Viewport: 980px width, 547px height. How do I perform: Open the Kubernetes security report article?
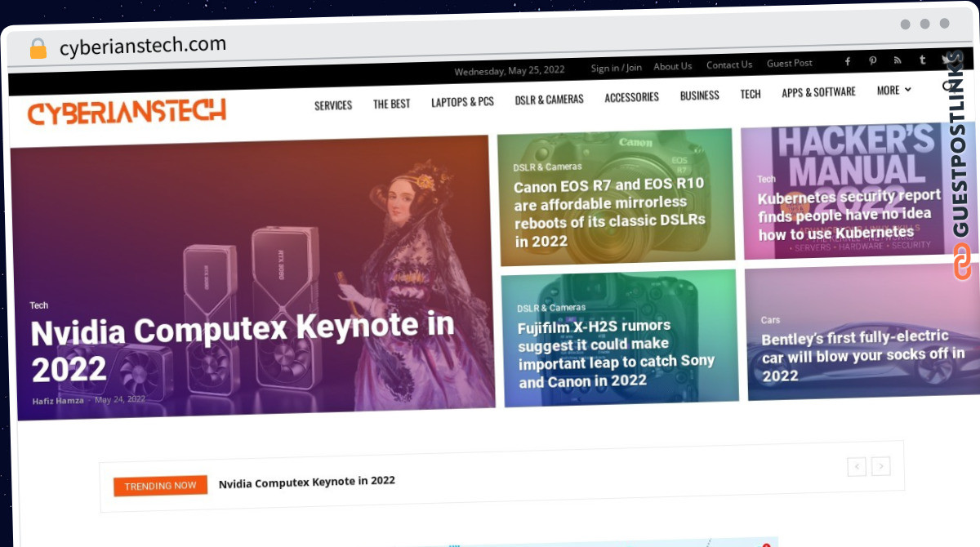[849, 216]
